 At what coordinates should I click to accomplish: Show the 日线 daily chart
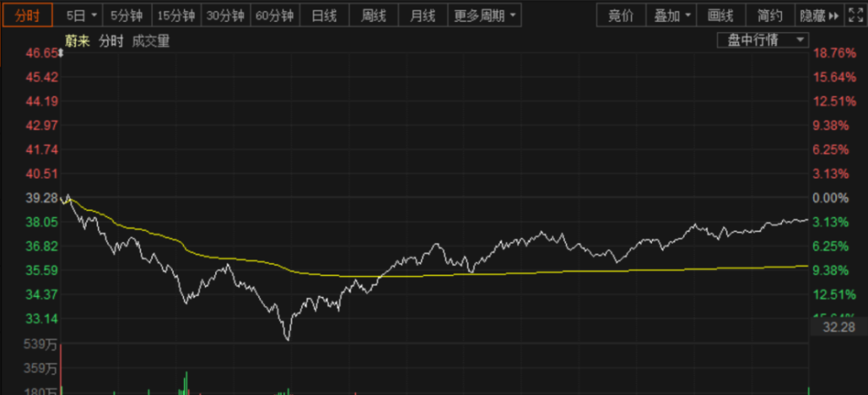pyautogui.click(x=325, y=16)
